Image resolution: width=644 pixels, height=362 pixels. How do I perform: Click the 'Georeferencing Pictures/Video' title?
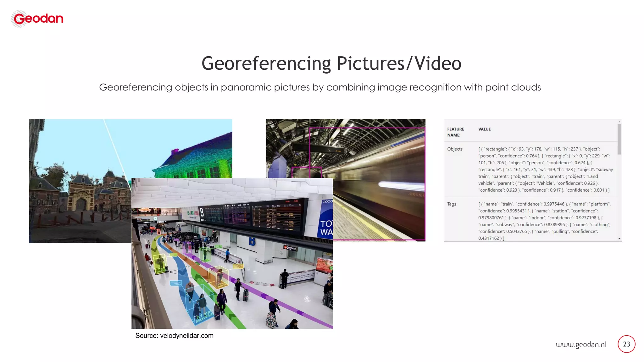[331, 63]
